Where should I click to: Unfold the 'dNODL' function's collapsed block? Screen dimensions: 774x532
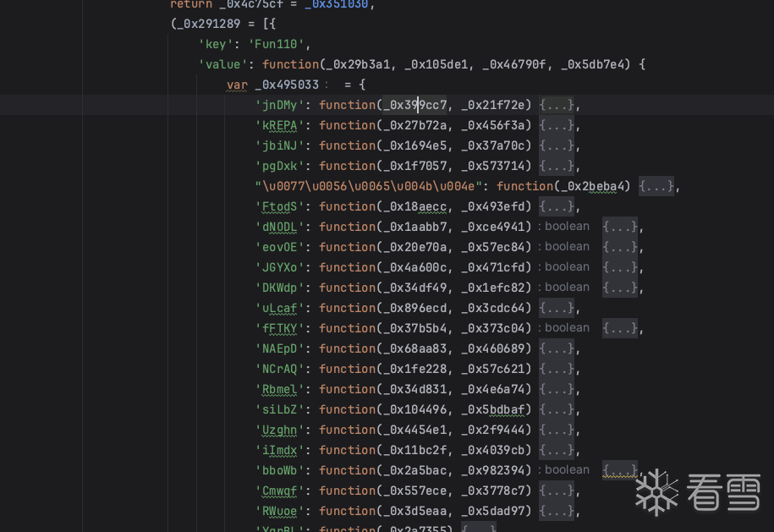[x=620, y=227]
